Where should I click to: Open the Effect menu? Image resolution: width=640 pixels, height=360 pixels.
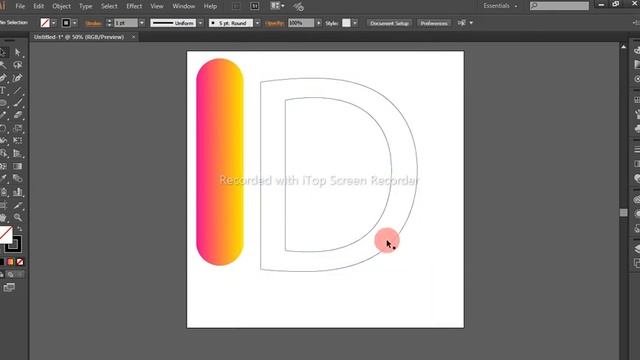click(134, 6)
